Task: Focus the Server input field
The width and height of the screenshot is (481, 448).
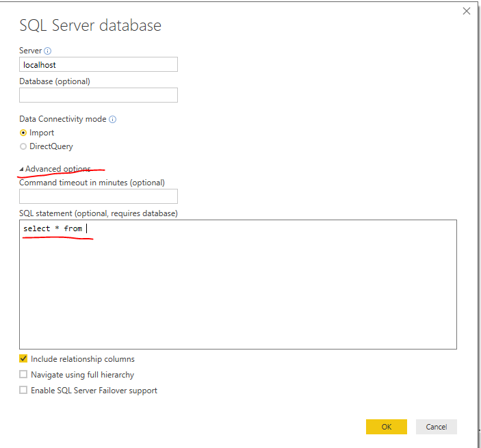Action: (99, 64)
